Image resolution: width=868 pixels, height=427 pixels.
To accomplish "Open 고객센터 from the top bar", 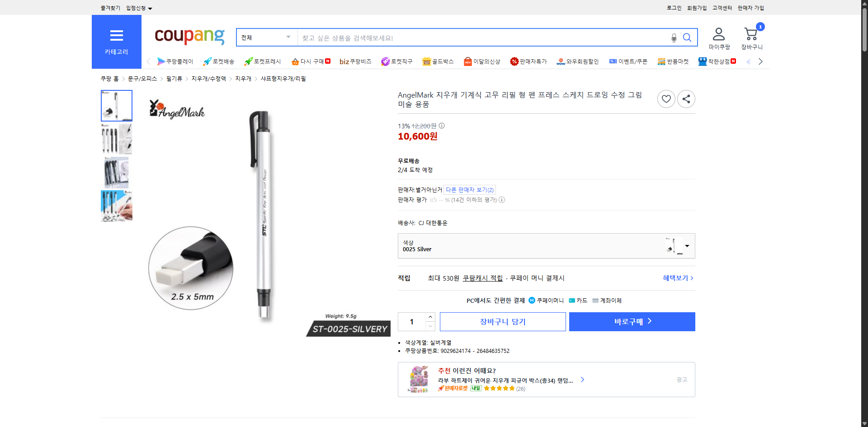I will point(722,8).
